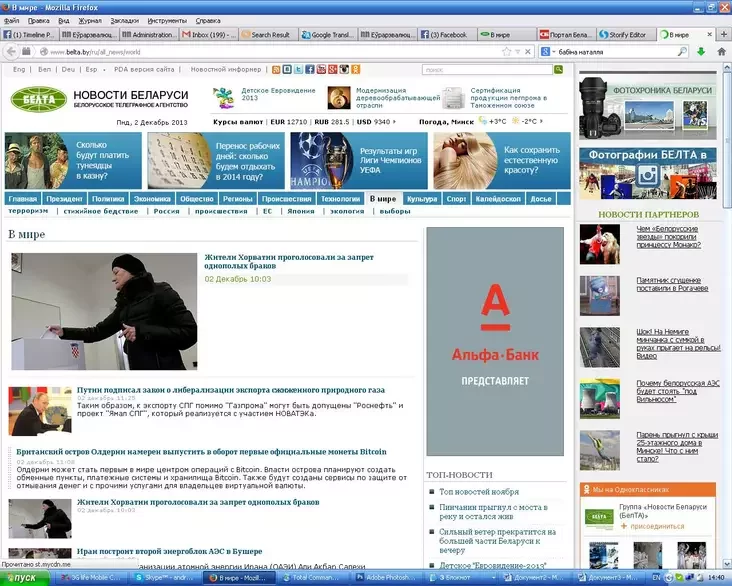Open the Instagram icon in the header
This screenshot has height=586, width=732.
coord(344,70)
